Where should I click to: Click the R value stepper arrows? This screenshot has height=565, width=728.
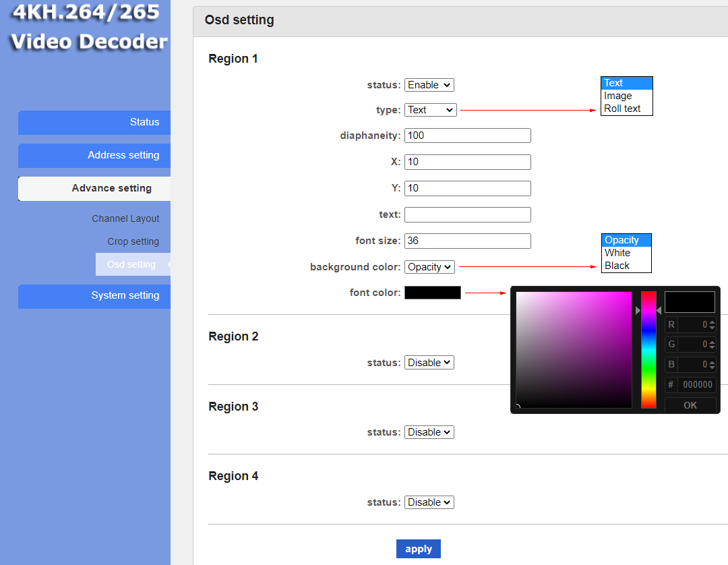click(x=712, y=325)
